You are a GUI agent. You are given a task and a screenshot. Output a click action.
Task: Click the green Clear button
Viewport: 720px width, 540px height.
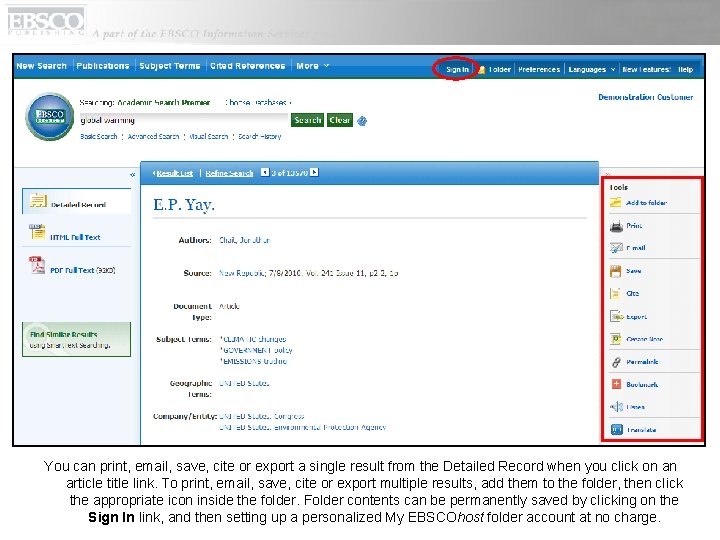click(340, 120)
